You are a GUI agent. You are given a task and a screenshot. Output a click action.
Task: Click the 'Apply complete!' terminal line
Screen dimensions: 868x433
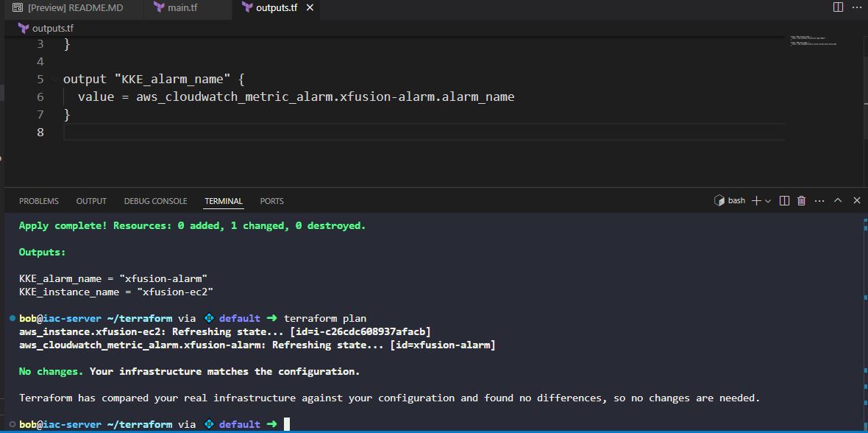[192, 225]
